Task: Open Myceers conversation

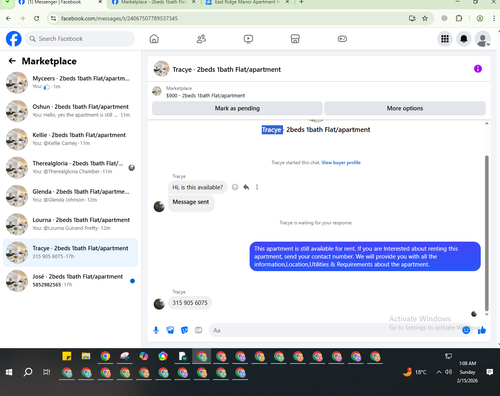Action: (70, 82)
